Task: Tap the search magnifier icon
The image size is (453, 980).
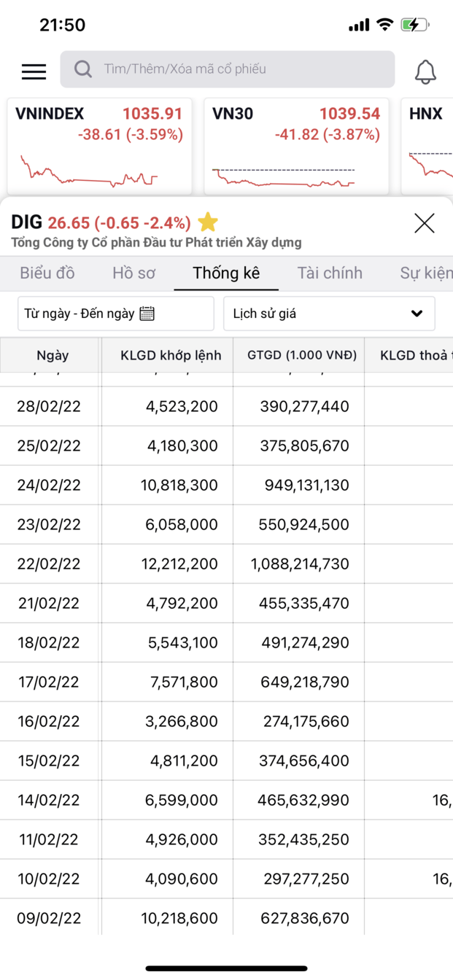Action: [x=83, y=69]
